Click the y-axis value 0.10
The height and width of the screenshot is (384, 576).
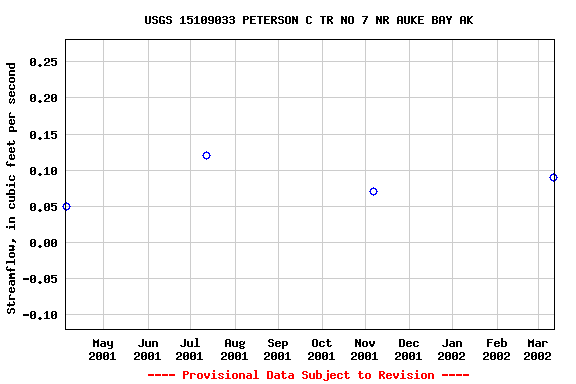tap(43, 171)
